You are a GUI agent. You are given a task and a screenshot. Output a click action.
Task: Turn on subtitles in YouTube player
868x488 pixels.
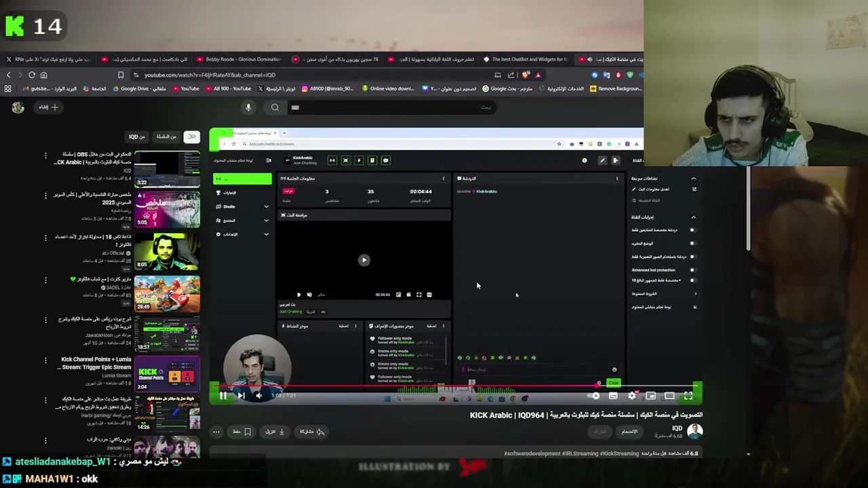pyautogui.click(x=613, y=396)
